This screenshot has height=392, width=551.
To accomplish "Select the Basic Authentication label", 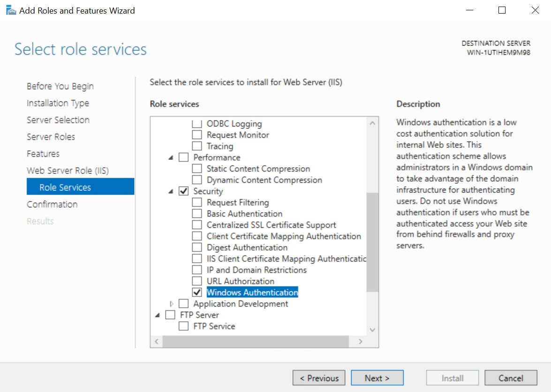I will [245, 213].
